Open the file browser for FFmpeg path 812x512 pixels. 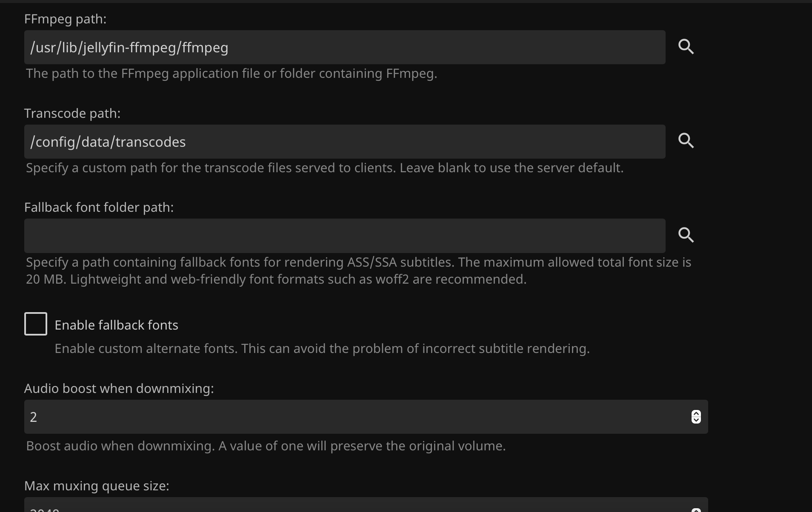tap(686, 47)
